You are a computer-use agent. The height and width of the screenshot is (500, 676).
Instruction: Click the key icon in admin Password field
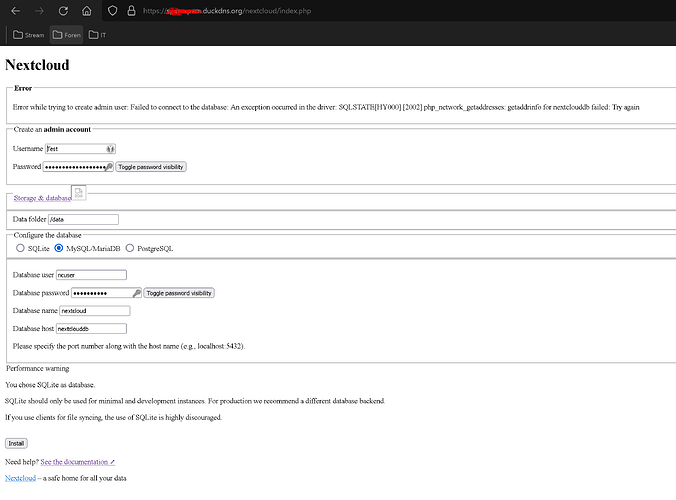click(109, 167)
